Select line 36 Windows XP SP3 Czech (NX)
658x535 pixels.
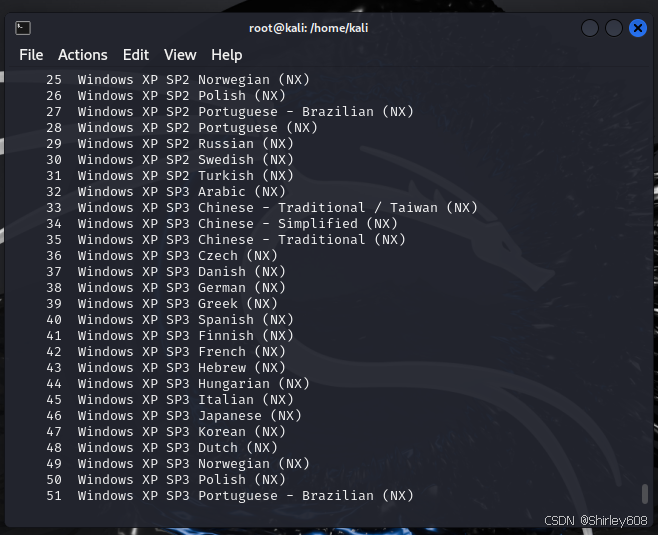(x=162, y=256)
